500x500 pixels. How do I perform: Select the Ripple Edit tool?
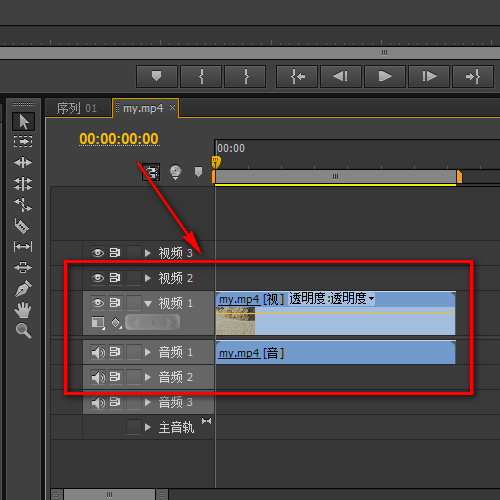click(23, 163)
